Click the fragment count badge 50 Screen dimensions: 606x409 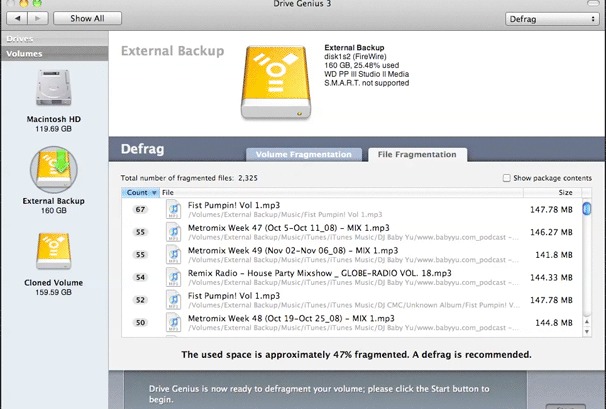[140, 322]
